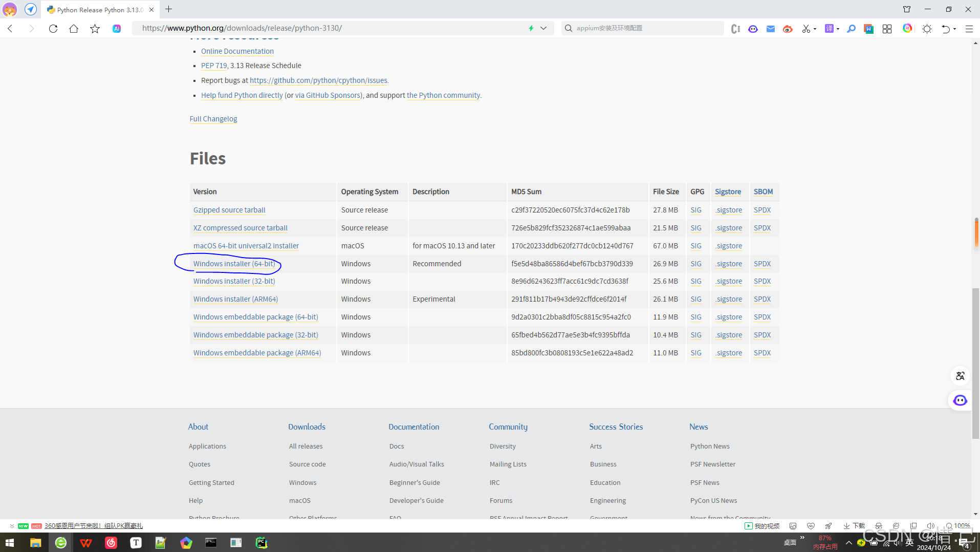
Task: Click the green lightning speed-mode icon
Action: 531,28
